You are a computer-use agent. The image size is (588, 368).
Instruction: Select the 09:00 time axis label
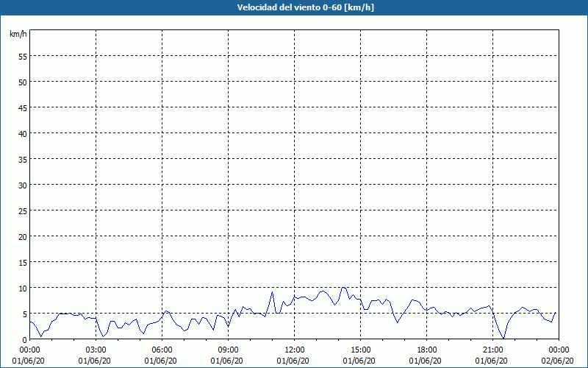coord(228,350)
